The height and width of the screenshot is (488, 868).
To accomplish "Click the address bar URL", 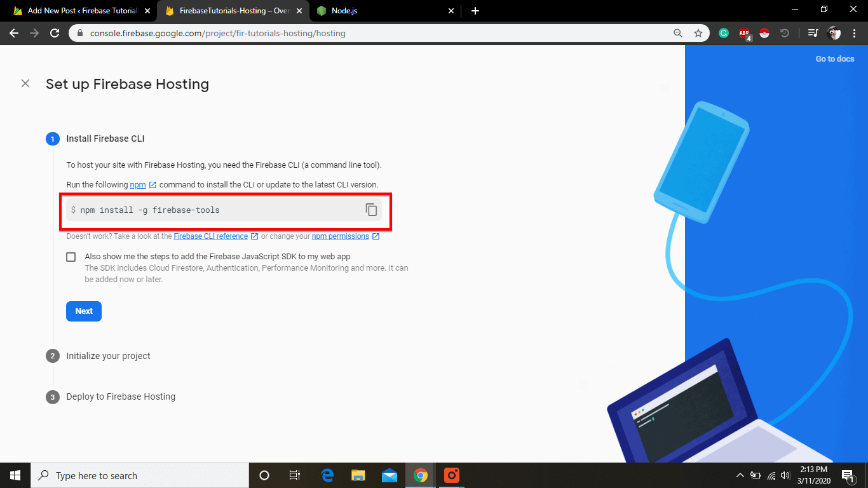I will [217, 33].
